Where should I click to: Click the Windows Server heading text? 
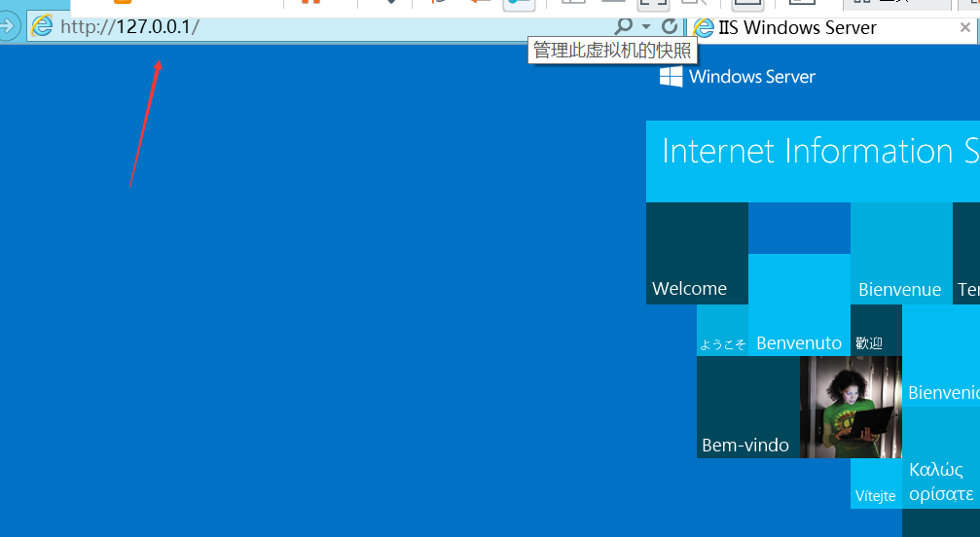[752, 77]
